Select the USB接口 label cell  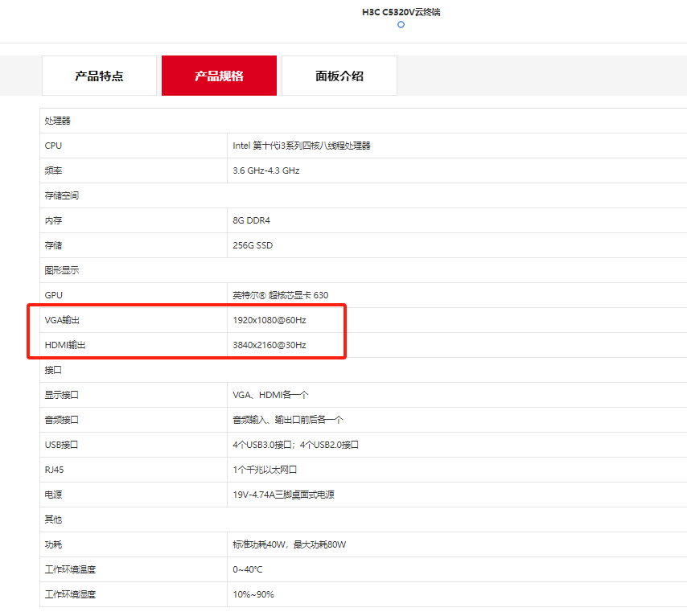(x=134, y=446)
